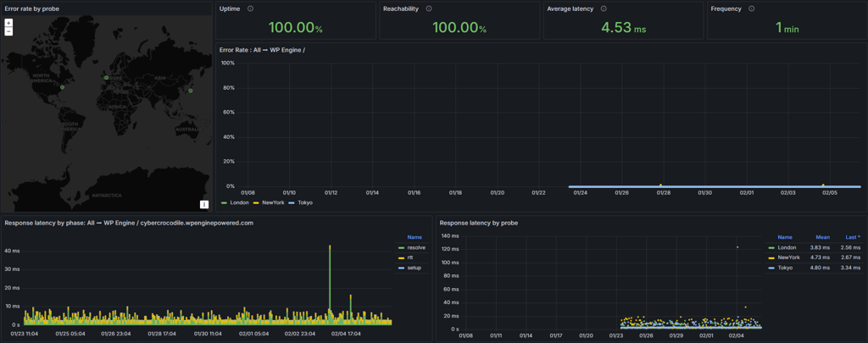
Task: Open the Reachability panel title menu
Action: (x=401, y=8)
